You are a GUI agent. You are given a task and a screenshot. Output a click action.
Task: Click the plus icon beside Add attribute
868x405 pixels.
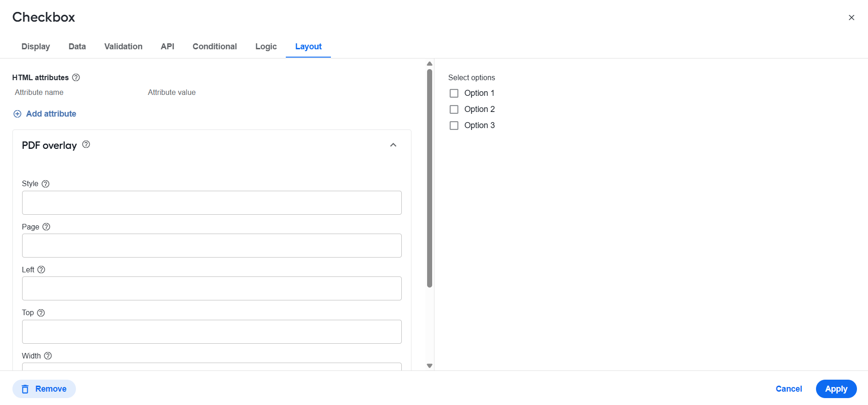pos(17,114)
